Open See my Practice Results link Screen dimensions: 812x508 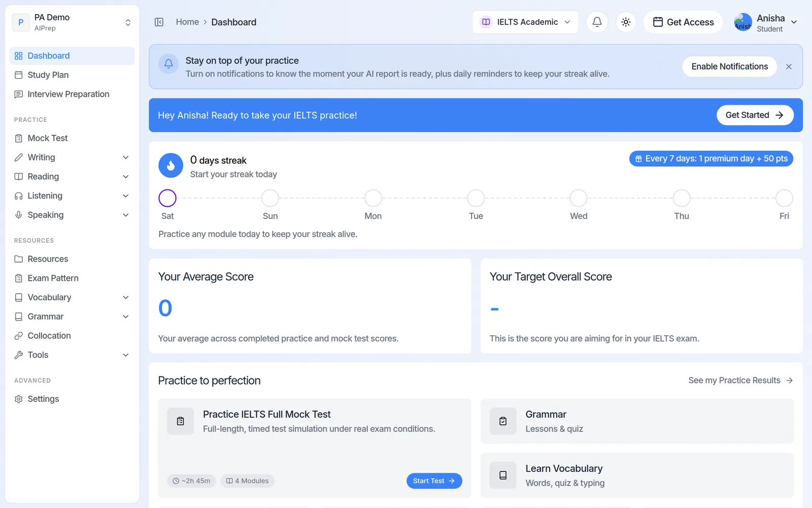(x=740, y=380)
